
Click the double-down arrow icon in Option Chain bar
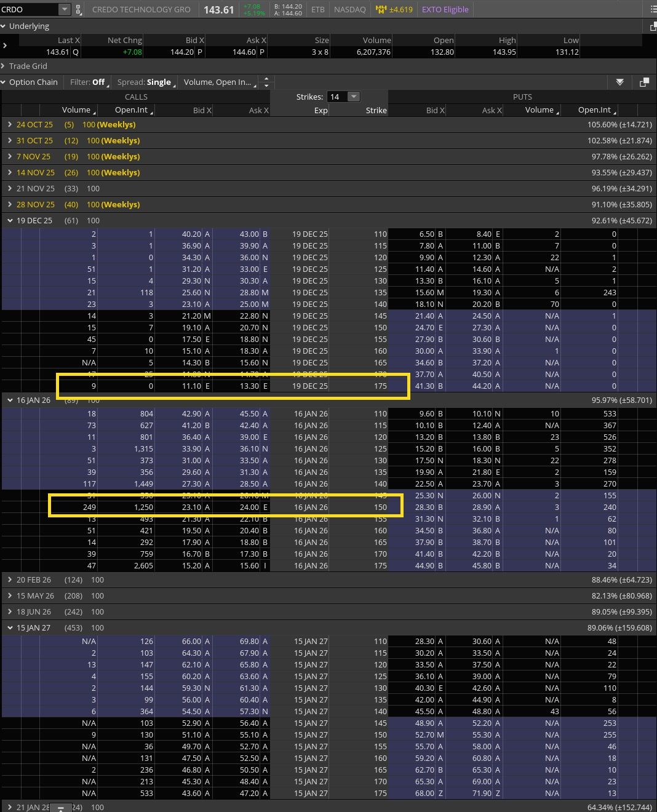619,82
